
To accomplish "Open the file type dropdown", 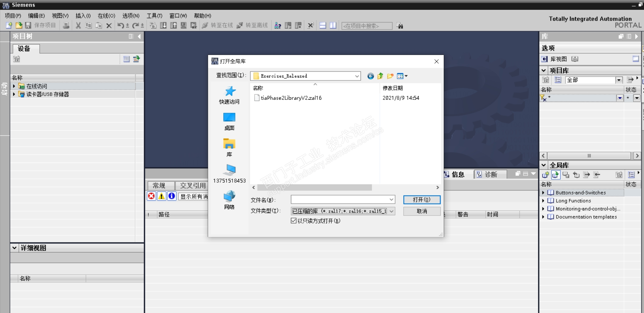I will tap(391, 211).
